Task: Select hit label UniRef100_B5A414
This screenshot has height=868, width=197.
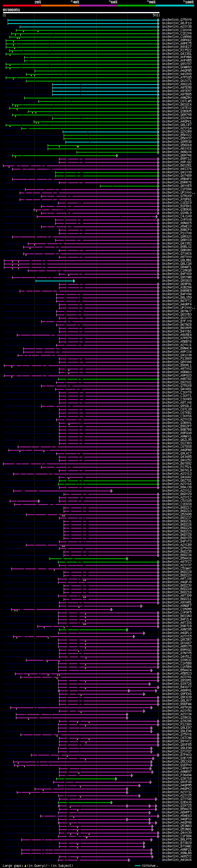Action: 177,670
